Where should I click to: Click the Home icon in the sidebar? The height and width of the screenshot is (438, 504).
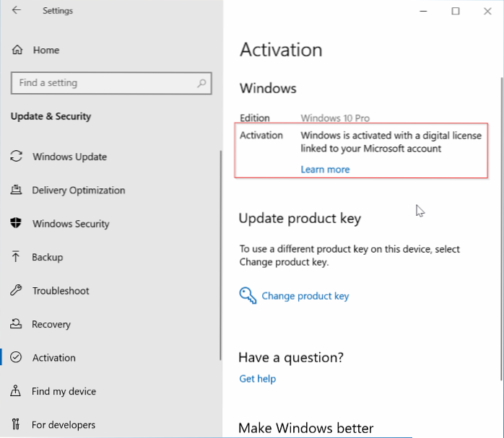(17, 51)
